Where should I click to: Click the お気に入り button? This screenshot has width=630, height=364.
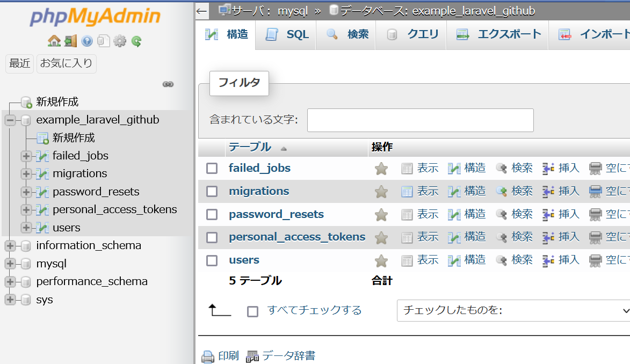tap(66, 63)
